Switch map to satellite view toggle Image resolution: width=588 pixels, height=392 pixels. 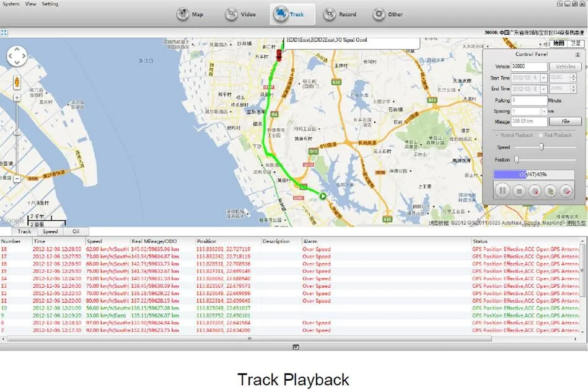pyautogui.click(x=576, y=43)
